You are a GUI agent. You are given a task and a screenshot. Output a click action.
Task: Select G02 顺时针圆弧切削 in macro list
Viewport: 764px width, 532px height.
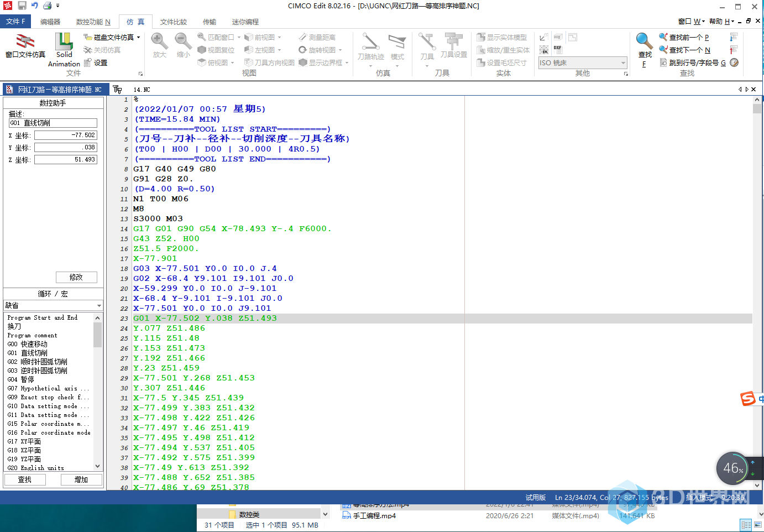(38, 362)
